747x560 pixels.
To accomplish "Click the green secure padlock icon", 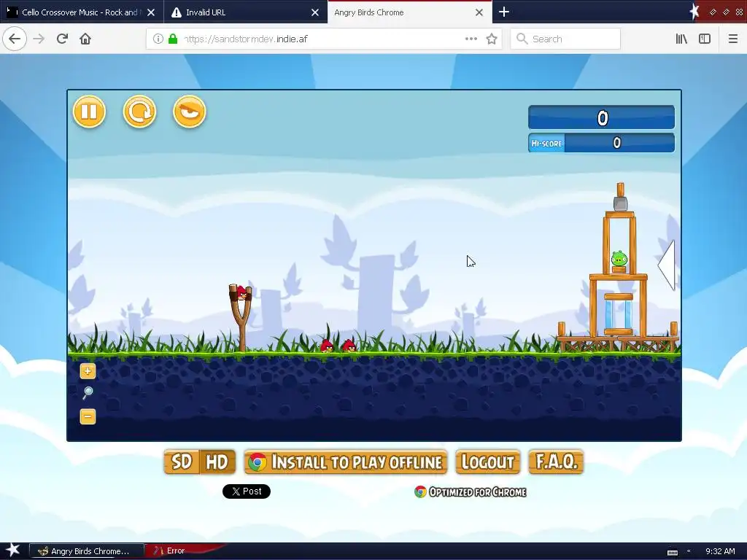I will point(173,39).
